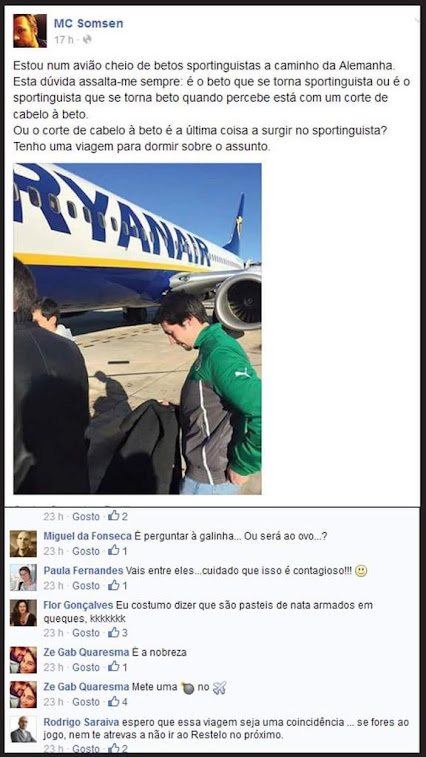Click the globe privacy icon beside 17 h

87,40
